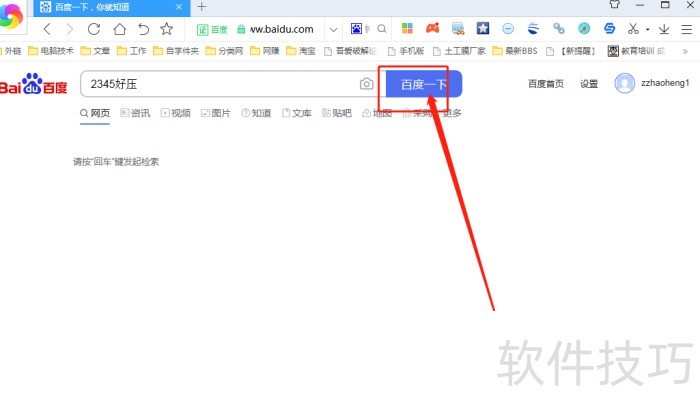Open the 自学什夹 bookmark folder
700x415 pixels.
176,51
